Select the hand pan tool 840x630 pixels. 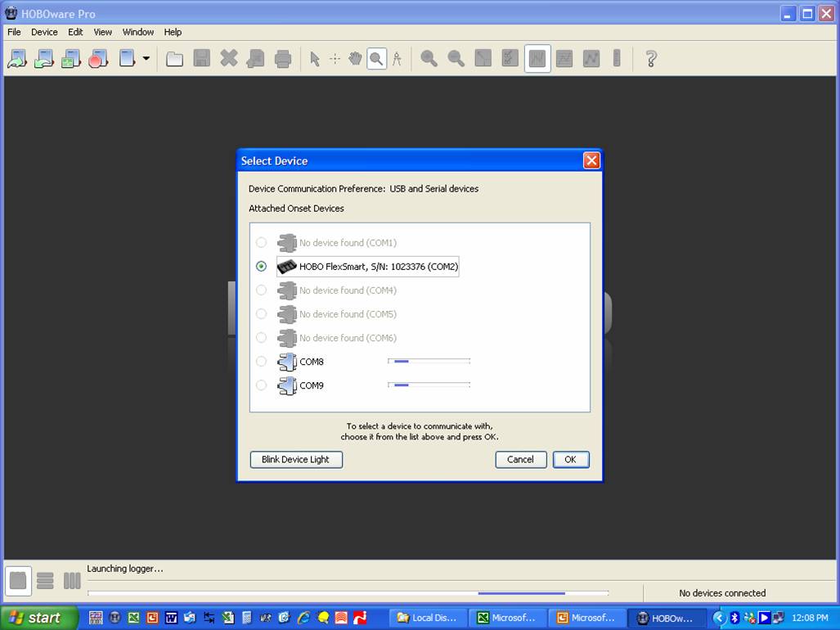tap(355, 59)
